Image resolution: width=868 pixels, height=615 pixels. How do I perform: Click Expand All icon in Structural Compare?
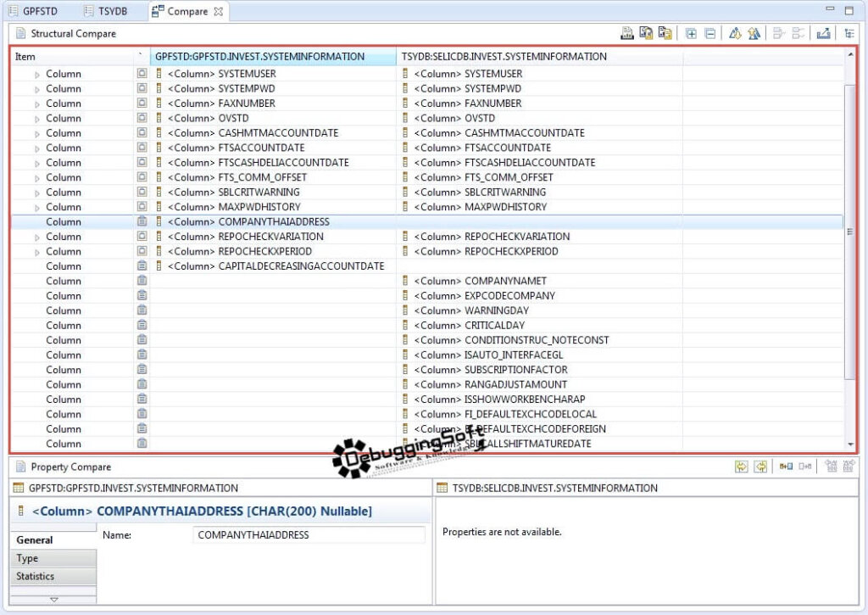click(x=691, y=34)
